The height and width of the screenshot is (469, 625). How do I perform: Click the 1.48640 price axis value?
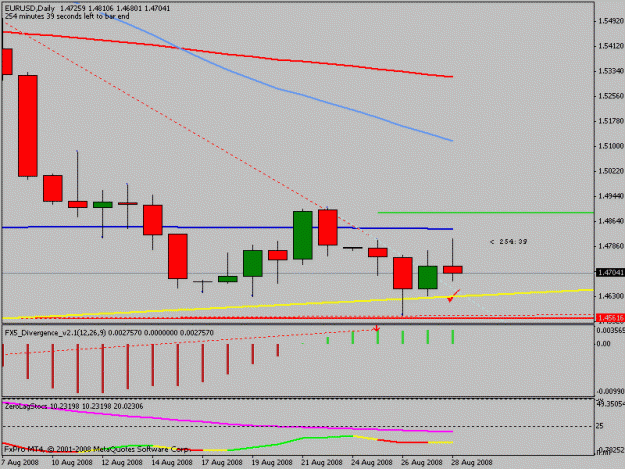pos(611,221)
